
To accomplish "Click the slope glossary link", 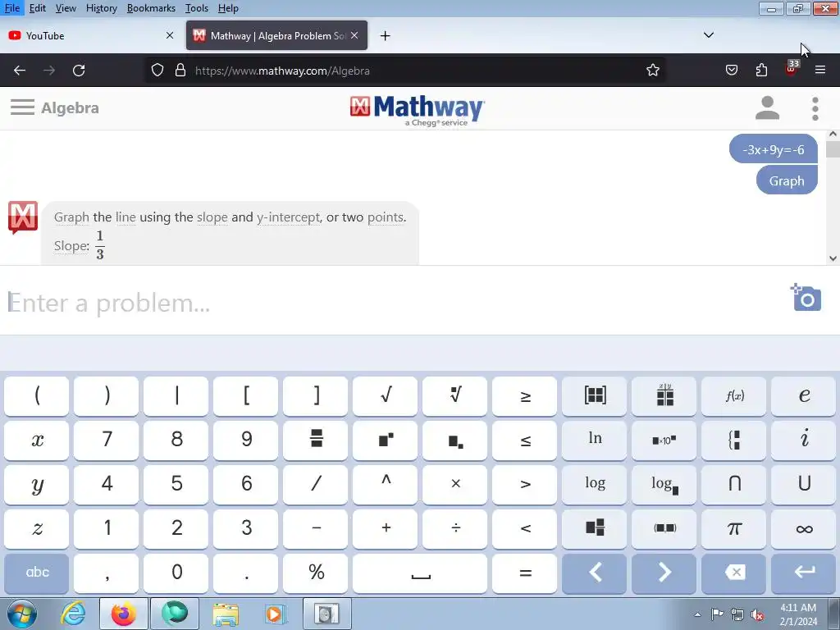I will tap(212, 217).
